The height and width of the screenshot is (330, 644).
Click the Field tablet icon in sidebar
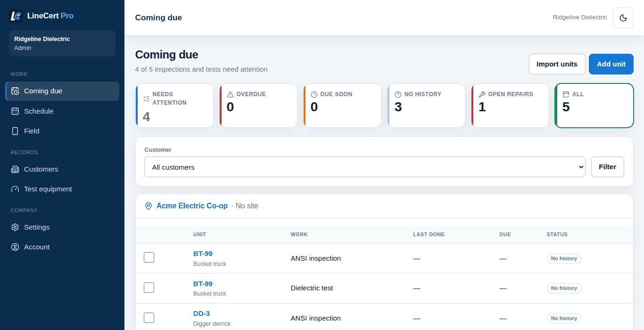pyautogui.click(x=15, y=131)
